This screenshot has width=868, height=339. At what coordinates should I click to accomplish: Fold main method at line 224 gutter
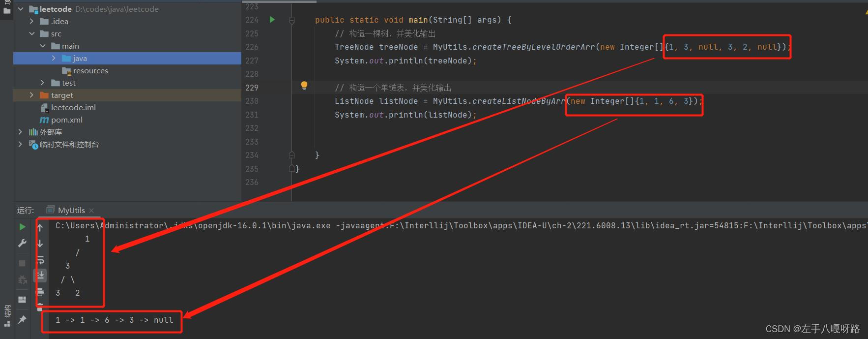point(291,20)
